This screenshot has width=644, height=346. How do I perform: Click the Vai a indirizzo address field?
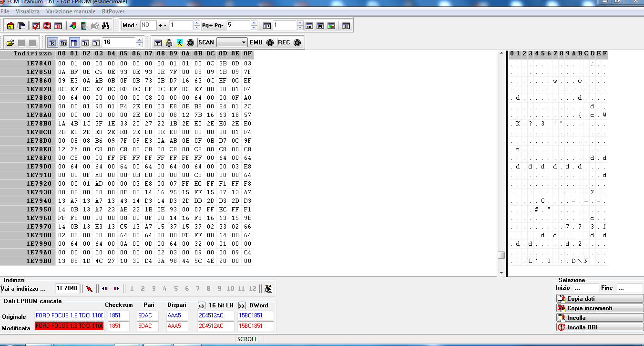click(67, 288)
